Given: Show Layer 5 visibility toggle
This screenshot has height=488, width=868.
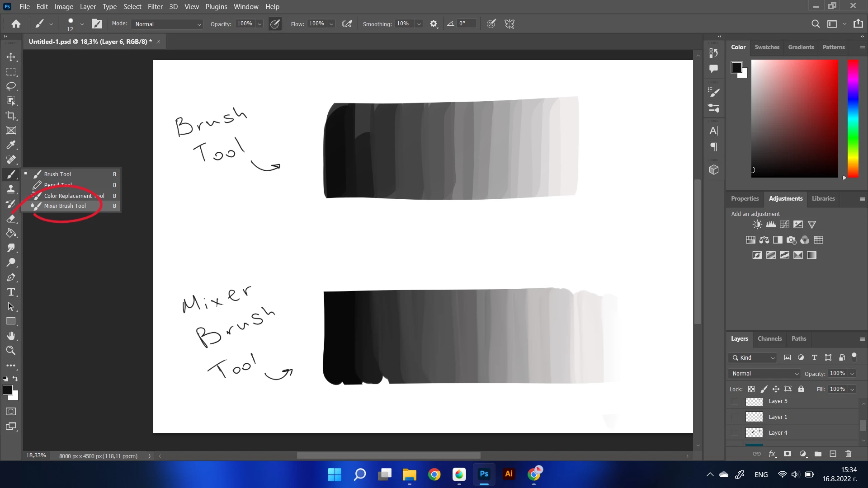Looking at the screenshot, I should pyautogui.click(x=735, y=401).
